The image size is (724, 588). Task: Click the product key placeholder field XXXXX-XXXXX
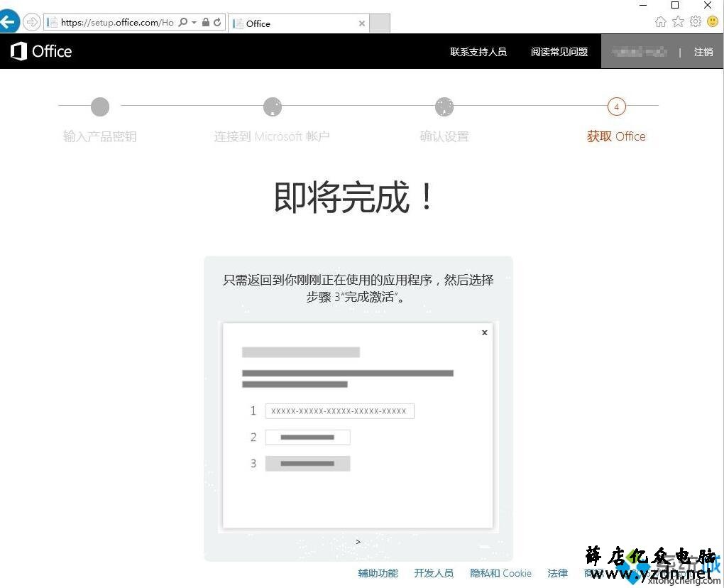(339, 410)
